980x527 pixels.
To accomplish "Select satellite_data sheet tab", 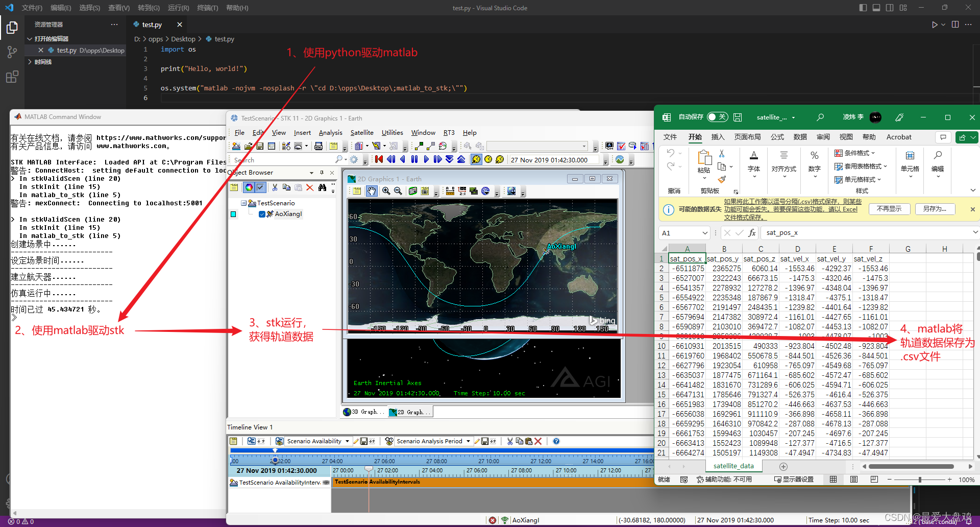I will tap(733, 466).
